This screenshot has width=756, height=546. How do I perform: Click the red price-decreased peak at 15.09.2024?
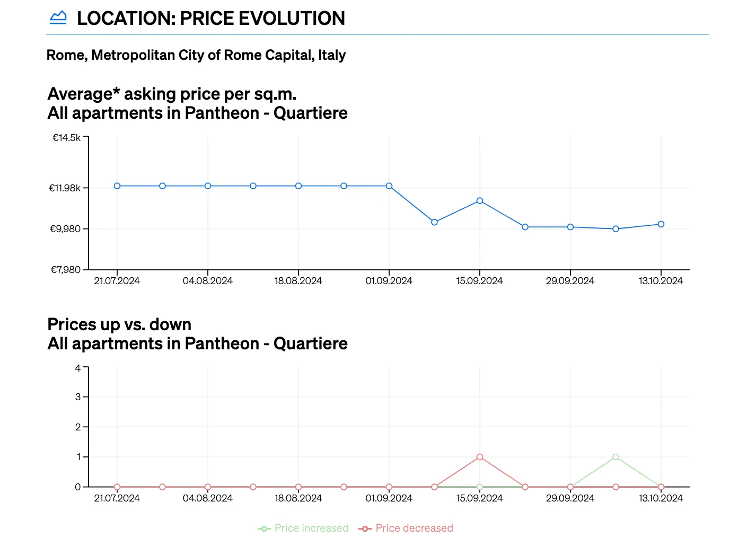(x=480, y=457)
